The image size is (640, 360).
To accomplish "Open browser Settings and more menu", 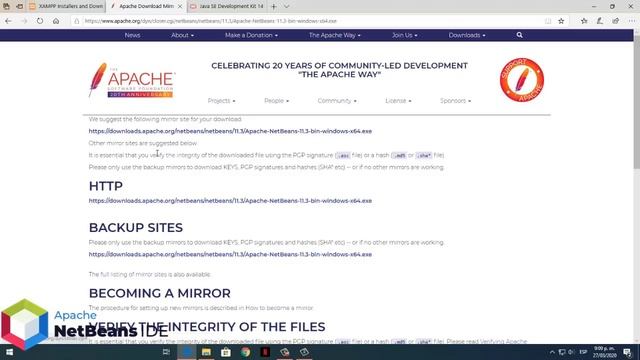I will (631, 21).
